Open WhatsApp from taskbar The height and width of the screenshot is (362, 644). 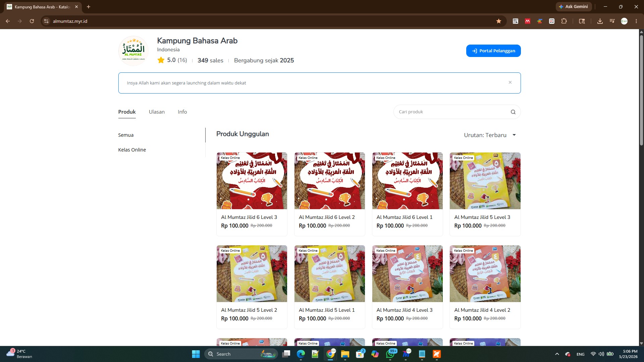click(391, 354)
